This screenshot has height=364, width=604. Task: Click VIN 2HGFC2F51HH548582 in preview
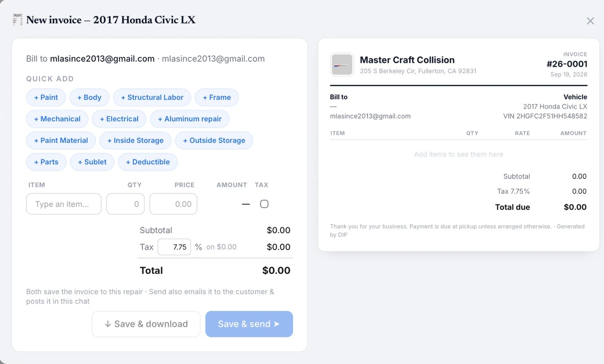tap(545, 116)
